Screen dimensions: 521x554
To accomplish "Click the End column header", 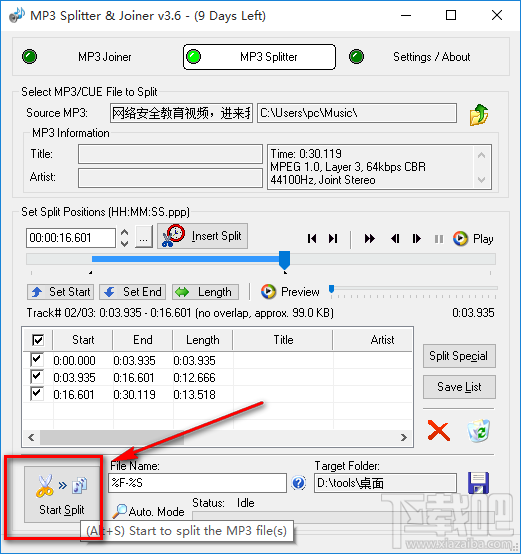I will pos(143,340).
